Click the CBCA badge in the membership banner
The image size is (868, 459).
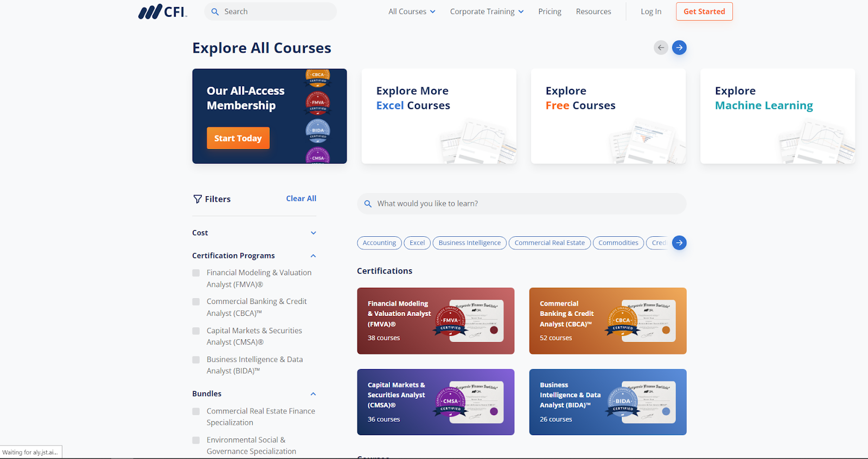click(x=318, y=77)
